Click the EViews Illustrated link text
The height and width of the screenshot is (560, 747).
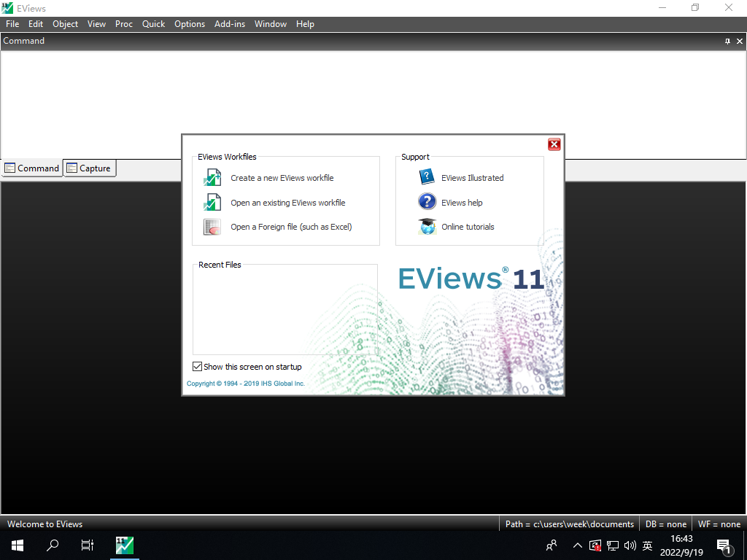pyautogui.click(x=472, y=178)
